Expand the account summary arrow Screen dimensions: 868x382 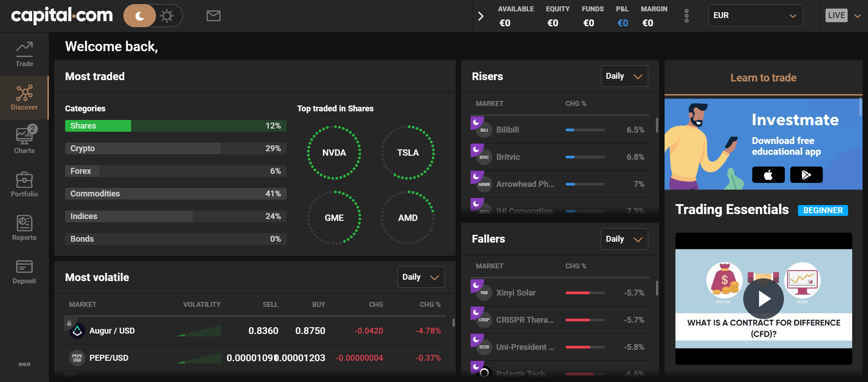(481, 16)
